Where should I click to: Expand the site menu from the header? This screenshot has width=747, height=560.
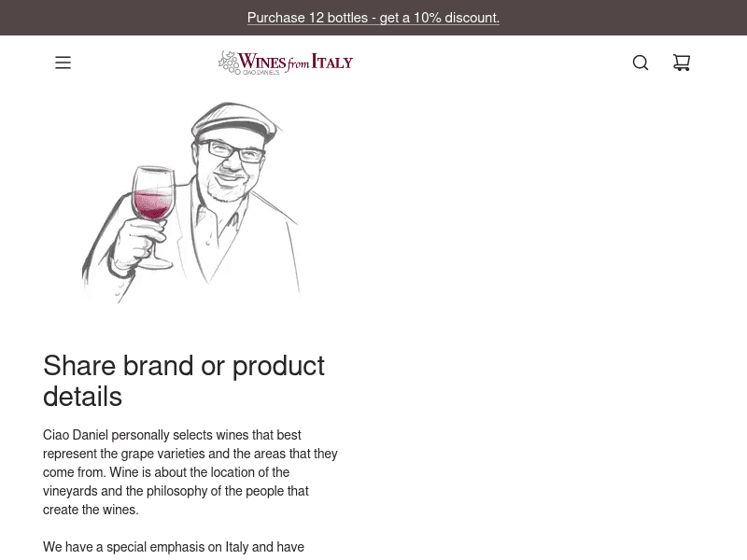coord(63,63)
